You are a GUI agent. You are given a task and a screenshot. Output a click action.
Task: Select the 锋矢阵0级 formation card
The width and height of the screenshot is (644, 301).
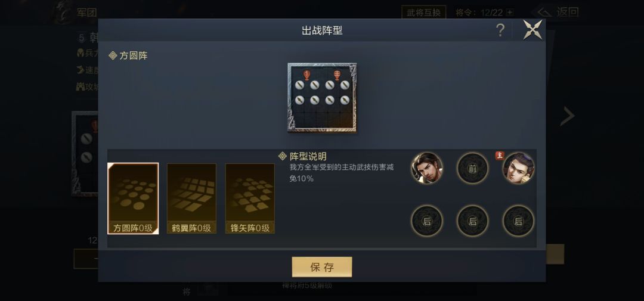coord(250,198)
